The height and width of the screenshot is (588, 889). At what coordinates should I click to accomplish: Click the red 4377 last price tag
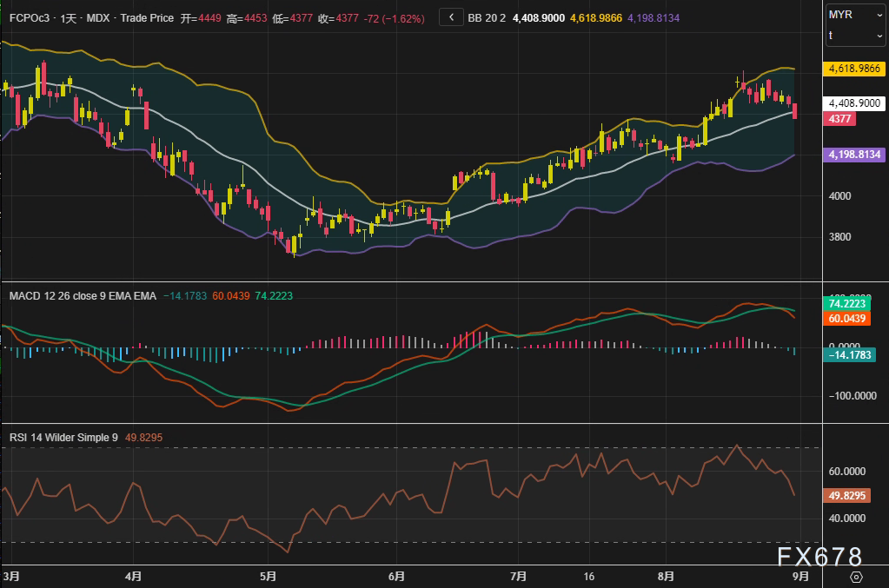840,118
